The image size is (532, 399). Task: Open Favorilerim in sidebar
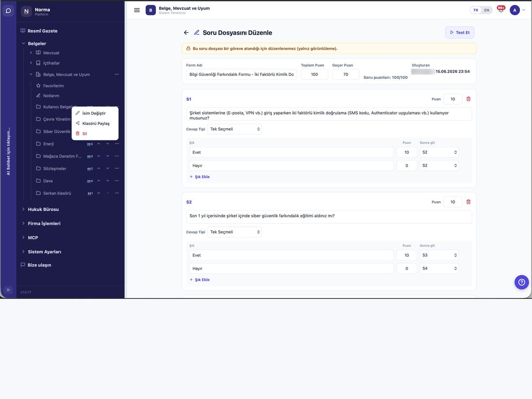click(x=53, y=86)
